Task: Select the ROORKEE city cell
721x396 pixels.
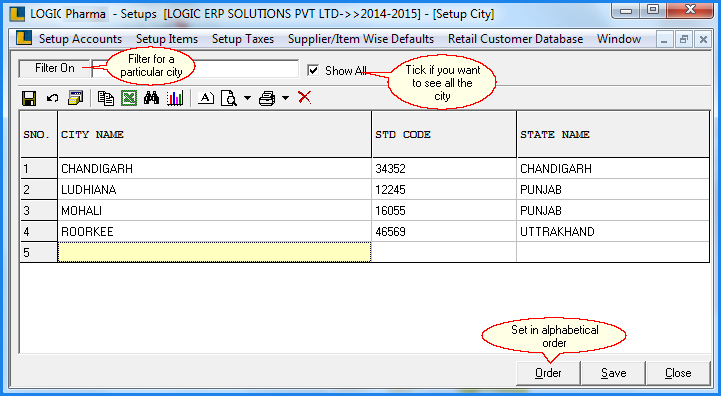Action: [214, 231]
